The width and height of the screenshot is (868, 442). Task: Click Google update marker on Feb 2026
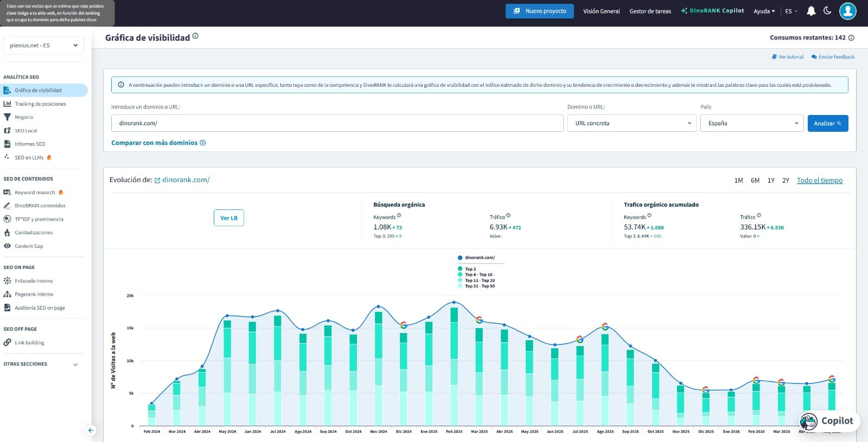756,380
